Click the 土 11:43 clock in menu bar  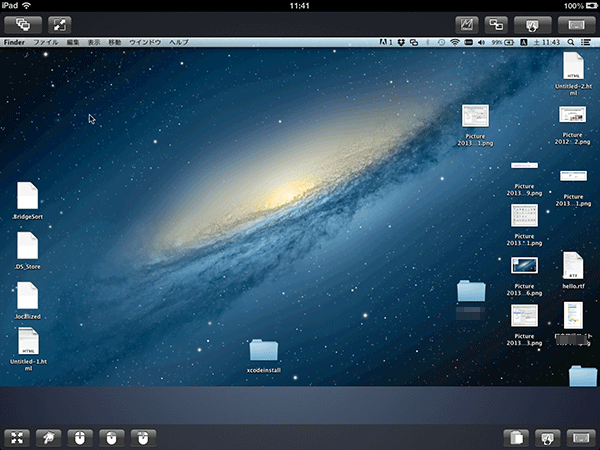tap(546, 42)
